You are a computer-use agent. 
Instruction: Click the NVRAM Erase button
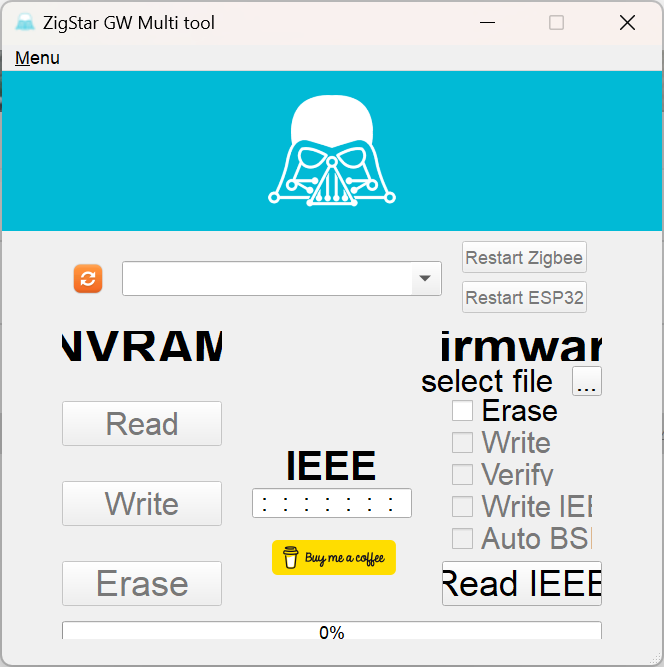pyautogui.click(x=142, y=583)
